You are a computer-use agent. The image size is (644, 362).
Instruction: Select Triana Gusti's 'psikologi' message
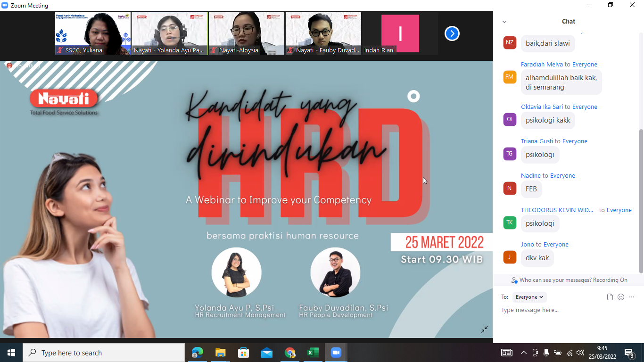[540, 155]
